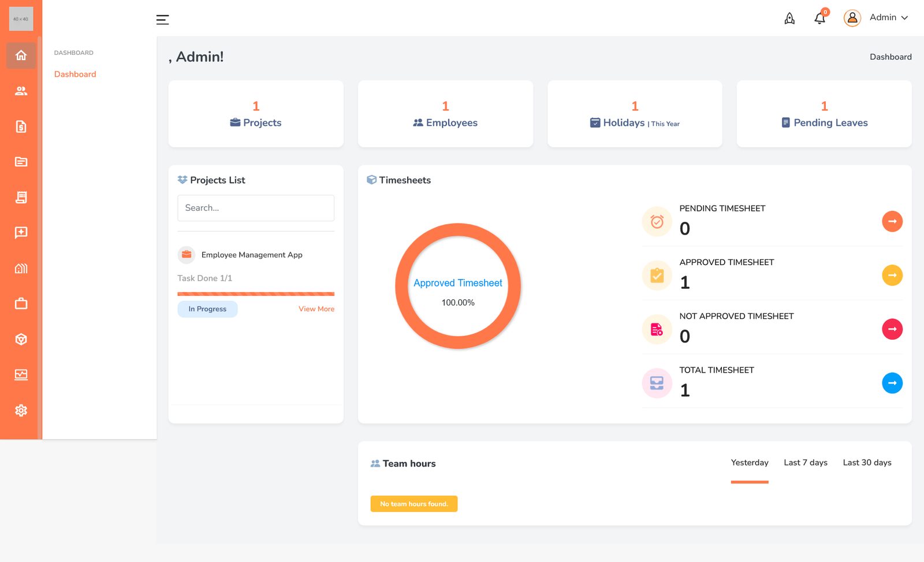Click the Task Done 1/1 text
Viewport: 924px width, 562px height.
pyautogui.click(x=204, y=278)
